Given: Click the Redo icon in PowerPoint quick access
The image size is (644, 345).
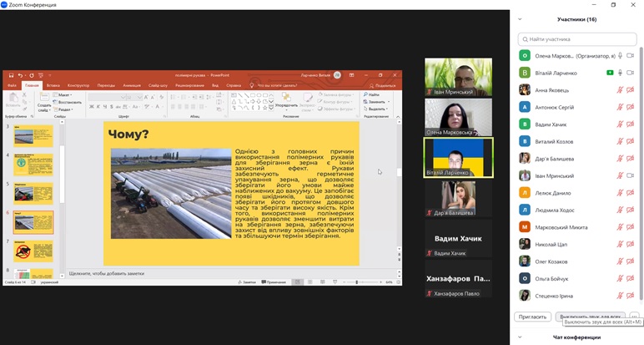Looking at the screenshot, I should coord(31,75).
